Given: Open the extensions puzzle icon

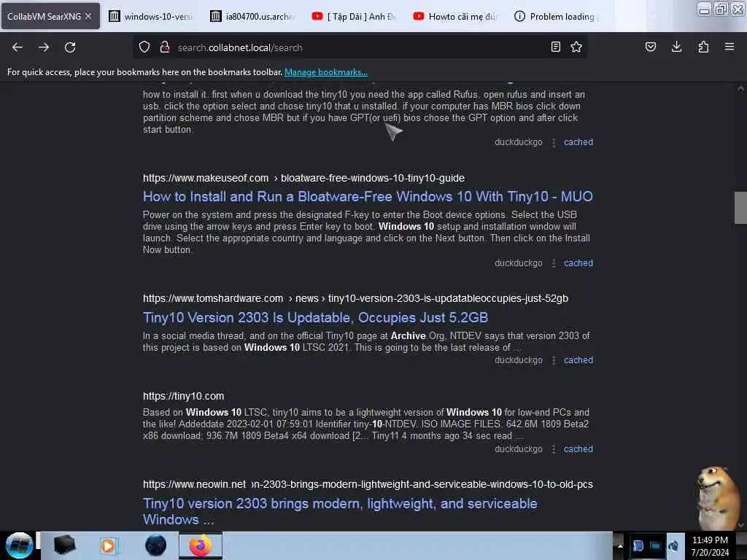Looking at the screenshot, I should 703,47.
